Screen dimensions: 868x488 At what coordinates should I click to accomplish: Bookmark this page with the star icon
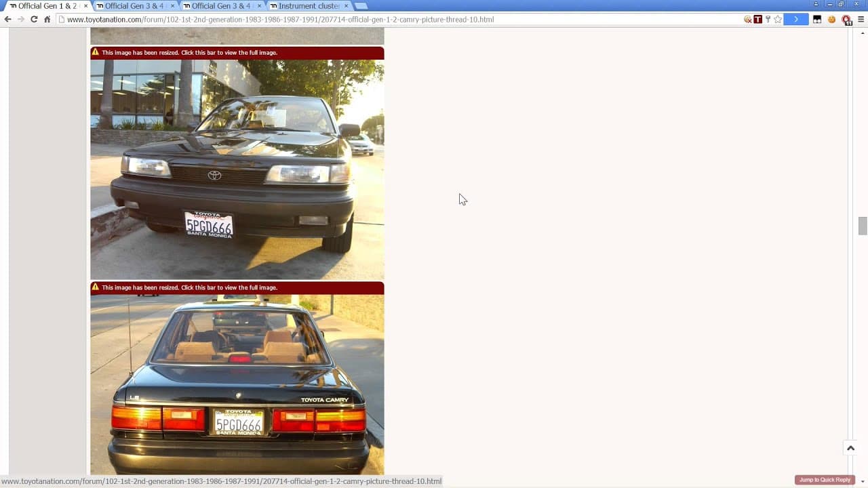point(778,20)
